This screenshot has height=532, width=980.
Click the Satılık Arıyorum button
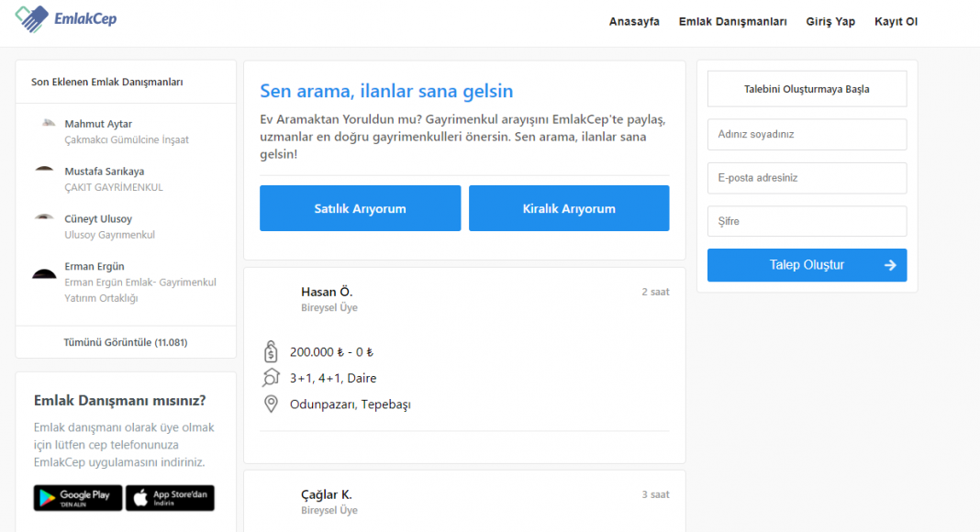click(x=360, y=208)
